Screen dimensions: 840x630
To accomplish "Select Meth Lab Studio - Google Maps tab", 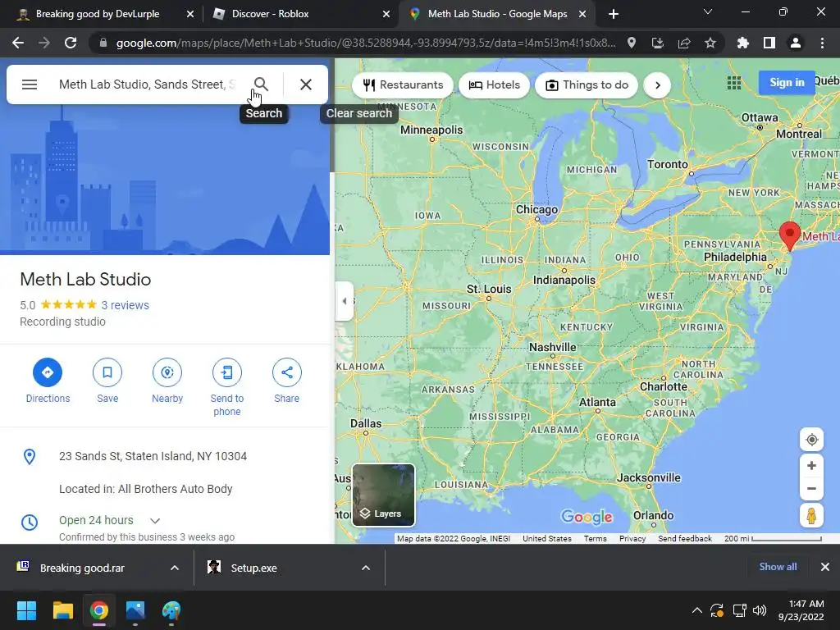I will [497, 14].
